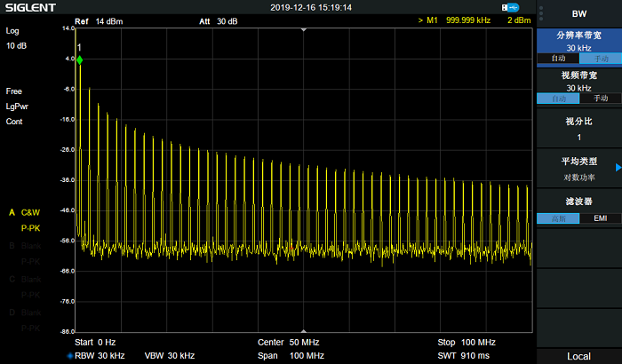The width and height of the screenshot is (622, 364).
Task: Click the Ref 14 dBm readout
Action: tap(99, 21)
